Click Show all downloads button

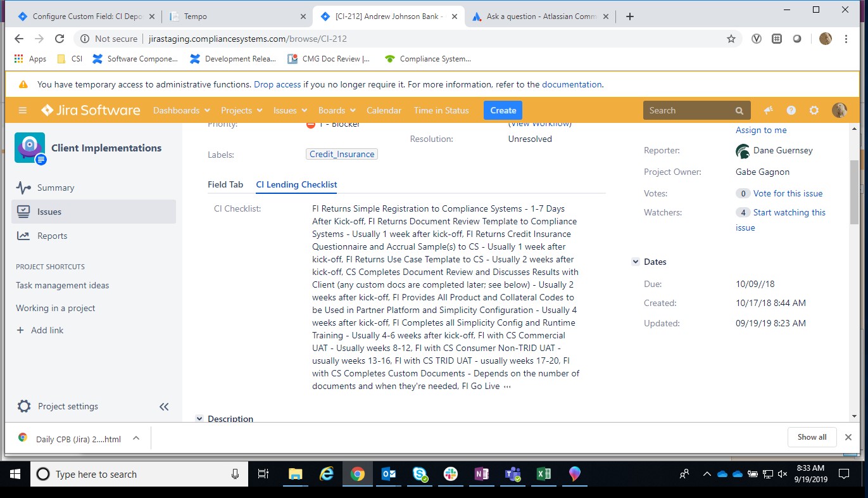(812, 437)
